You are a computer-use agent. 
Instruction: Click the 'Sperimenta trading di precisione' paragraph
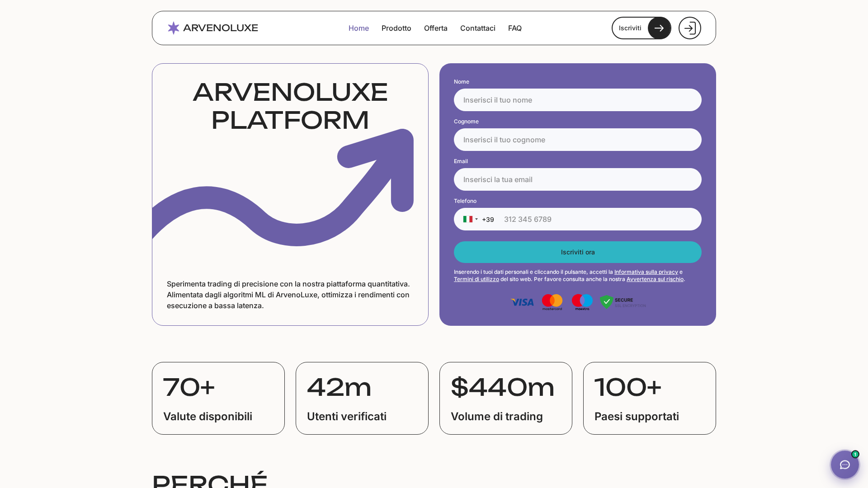point(288,295)
